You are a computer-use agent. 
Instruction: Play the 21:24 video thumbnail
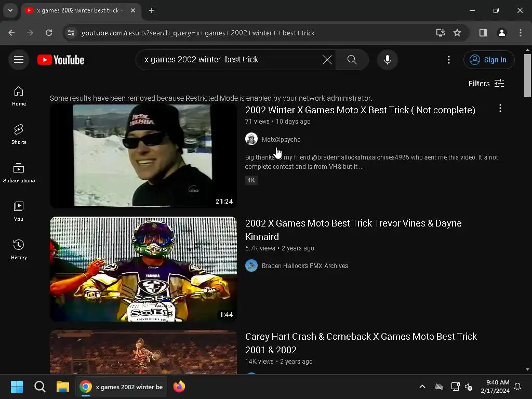(x=143, y=156)
